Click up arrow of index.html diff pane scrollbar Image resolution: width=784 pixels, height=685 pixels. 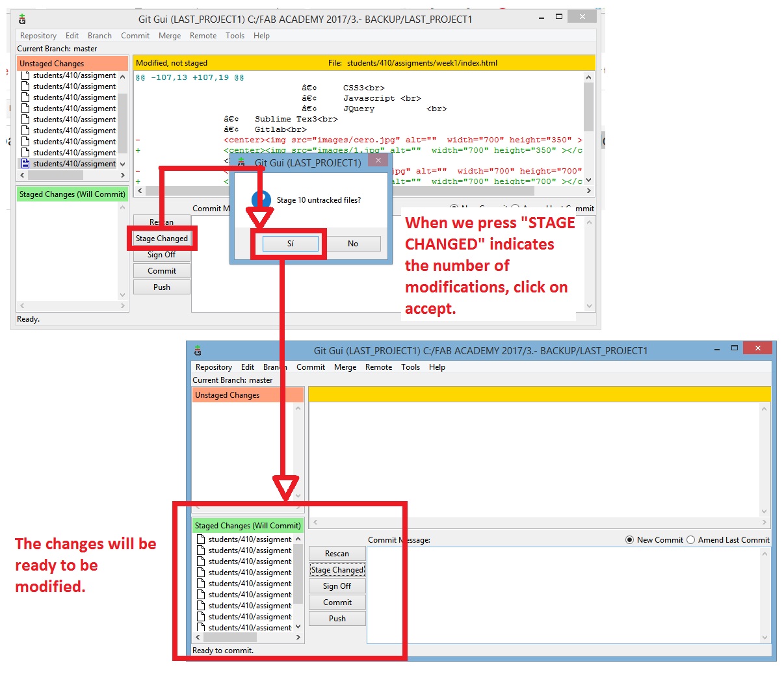pos(589,77)
